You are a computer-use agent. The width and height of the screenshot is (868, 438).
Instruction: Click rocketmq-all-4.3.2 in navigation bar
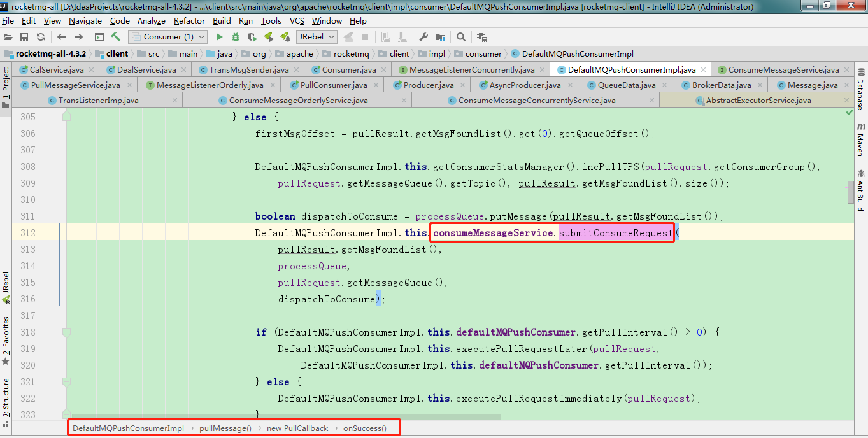tap(45, 53)
